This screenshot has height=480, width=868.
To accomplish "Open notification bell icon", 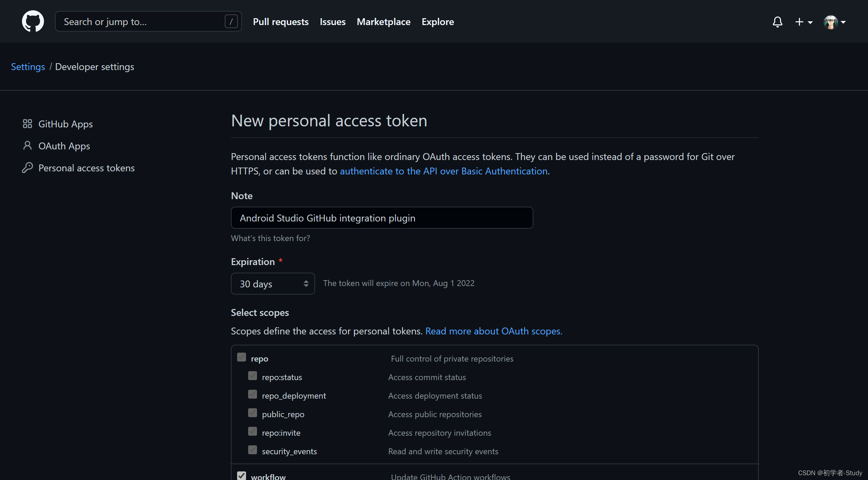I will tap(777, 21).
